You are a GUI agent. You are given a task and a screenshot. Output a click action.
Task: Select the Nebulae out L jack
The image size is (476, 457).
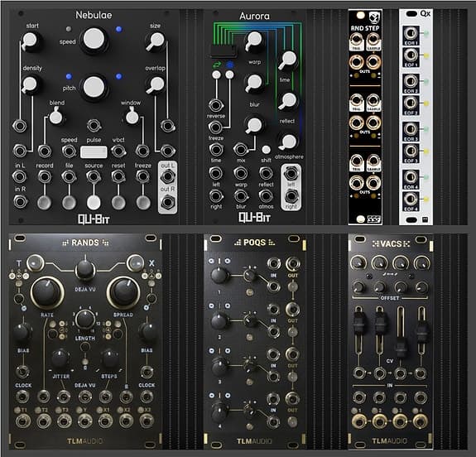point(167,176)
